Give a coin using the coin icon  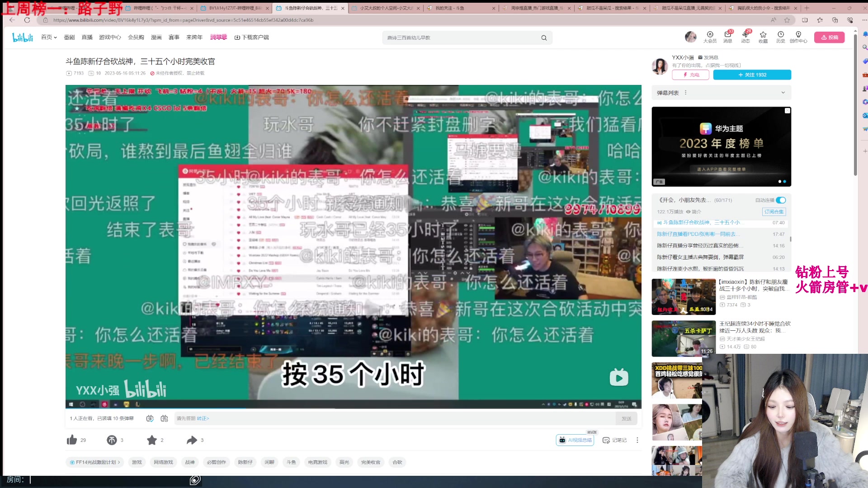coord(112,440)
